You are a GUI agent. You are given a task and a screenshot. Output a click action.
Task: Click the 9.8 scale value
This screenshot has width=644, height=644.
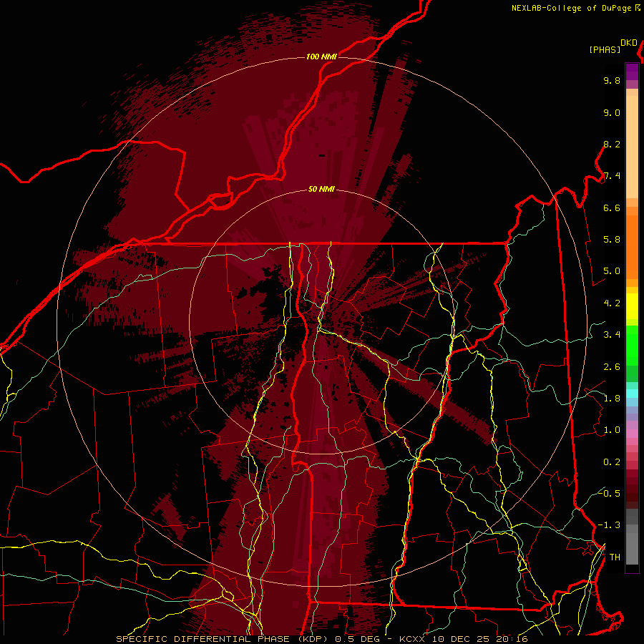[x=612, y=81]
